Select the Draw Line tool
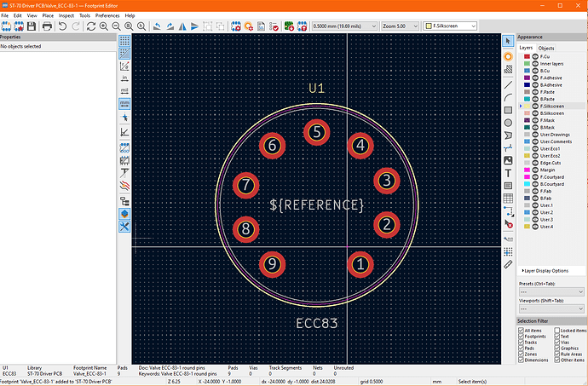Viewport: 588px width, 386px height. (x=508, y=84)
